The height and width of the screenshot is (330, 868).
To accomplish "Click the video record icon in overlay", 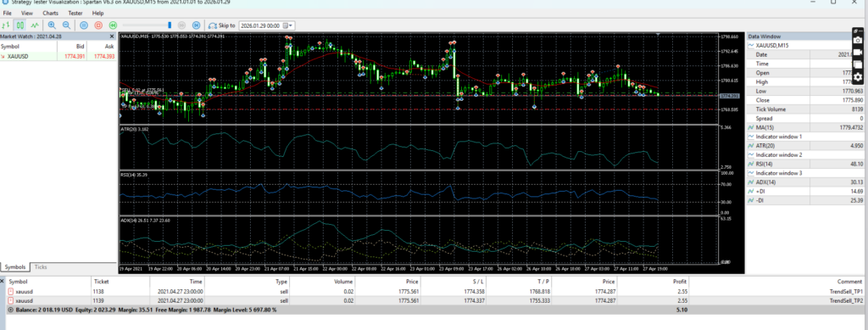I will point(858,52).
